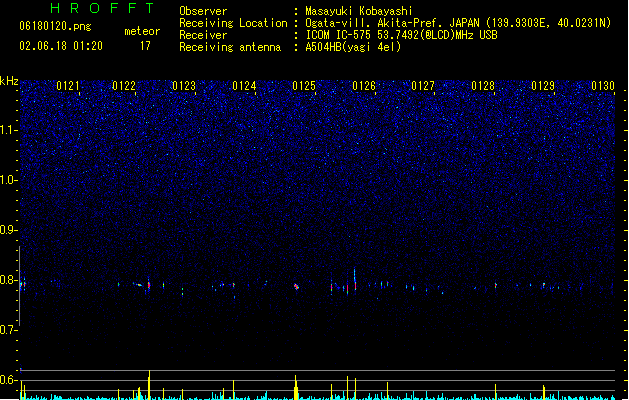Click the Receiving Location label
The image size is (629, 400).
(233, 23)
